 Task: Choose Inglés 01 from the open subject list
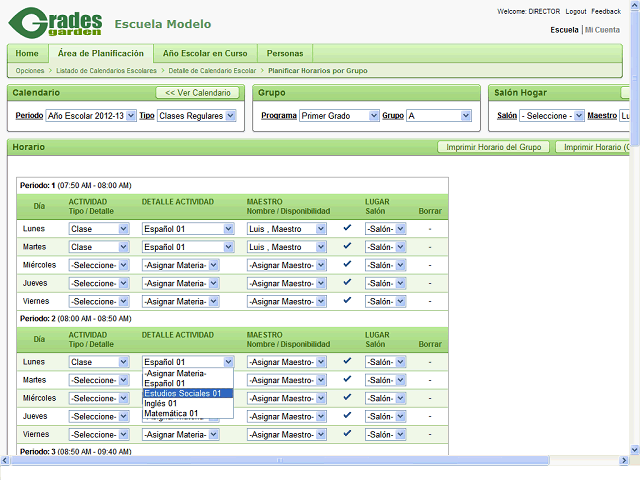click(x=160, y=404)
